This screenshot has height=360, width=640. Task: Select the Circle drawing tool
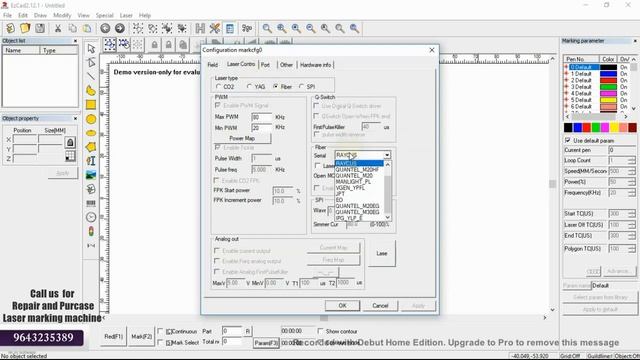point(91,119)
